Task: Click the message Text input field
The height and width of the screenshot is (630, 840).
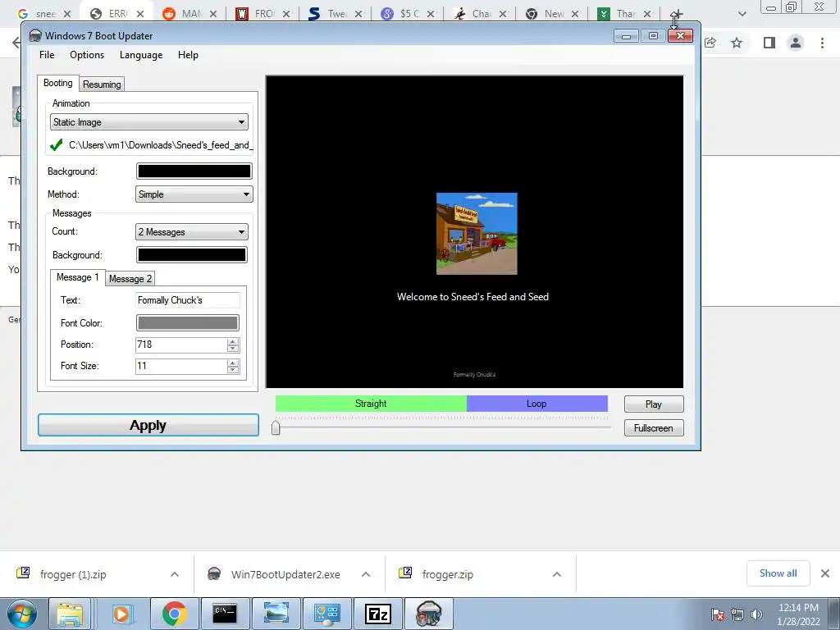Action: click(x=188, y=300)
